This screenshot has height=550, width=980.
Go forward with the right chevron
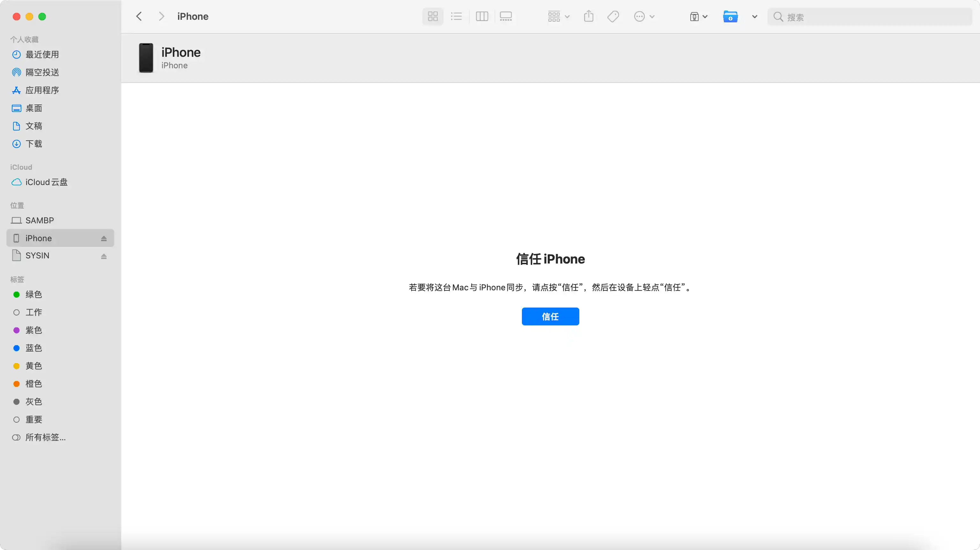coord(161,16)
